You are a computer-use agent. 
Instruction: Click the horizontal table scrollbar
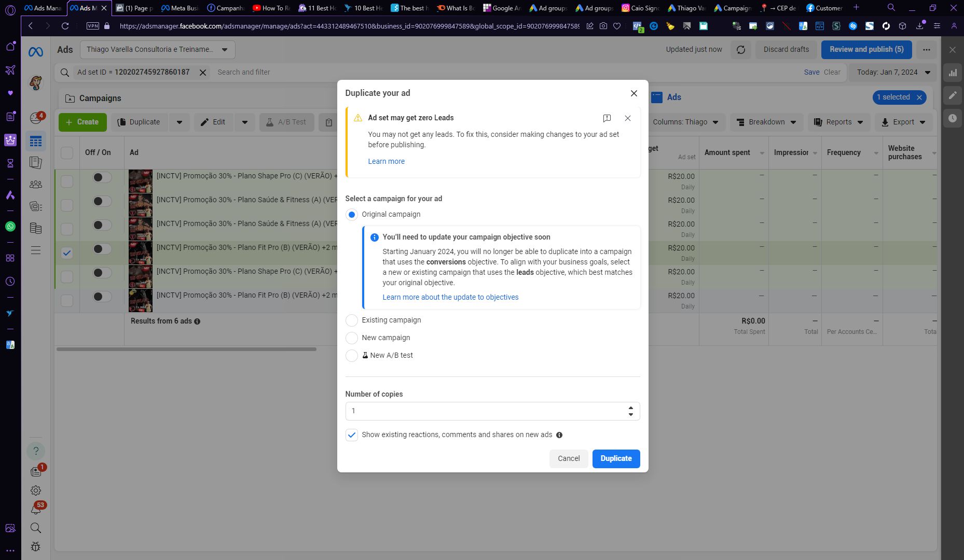coord(186,349)
